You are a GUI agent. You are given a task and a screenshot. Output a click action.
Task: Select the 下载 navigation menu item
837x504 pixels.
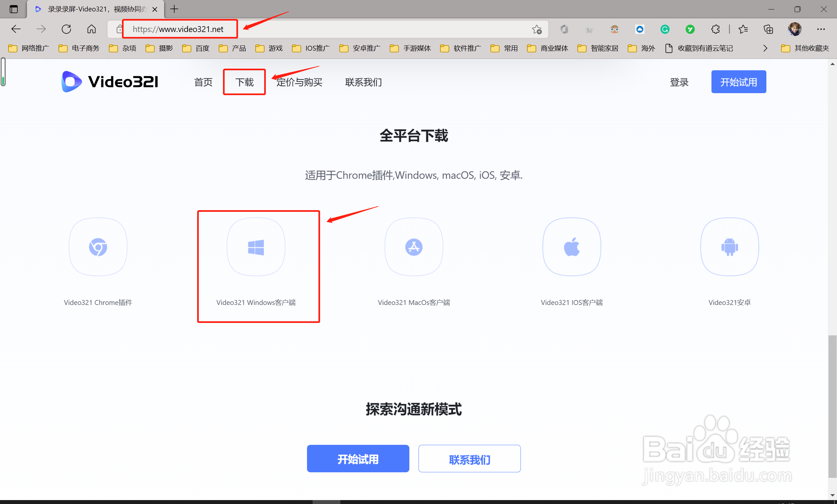click(244, 82)
